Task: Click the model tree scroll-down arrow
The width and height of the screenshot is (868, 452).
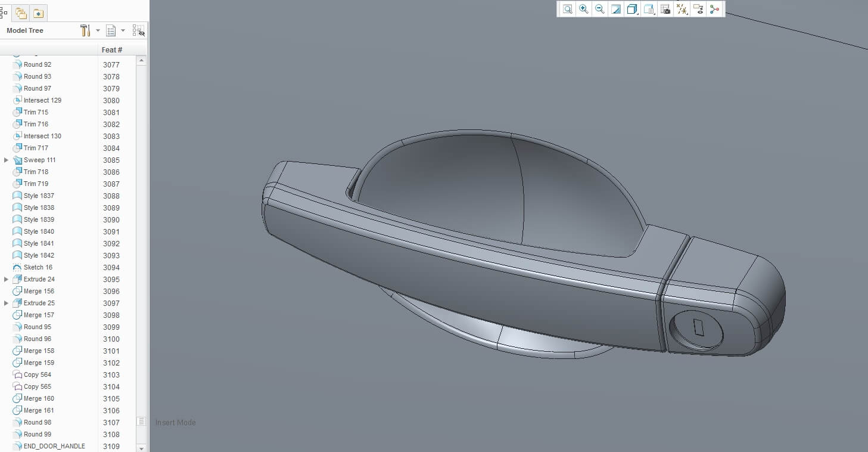Action: click(141, 447)
